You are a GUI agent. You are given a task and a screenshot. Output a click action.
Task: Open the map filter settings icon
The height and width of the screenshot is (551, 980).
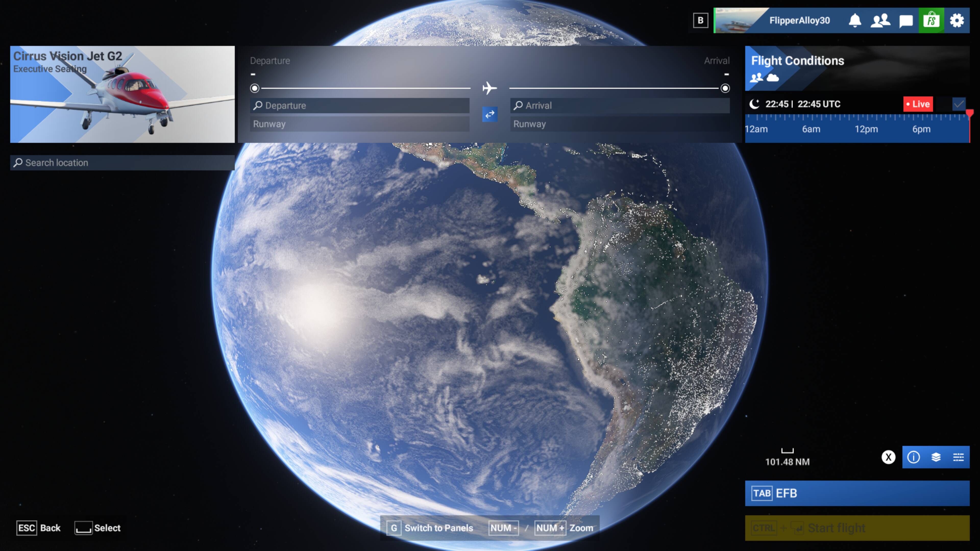(x=958, y=457)
